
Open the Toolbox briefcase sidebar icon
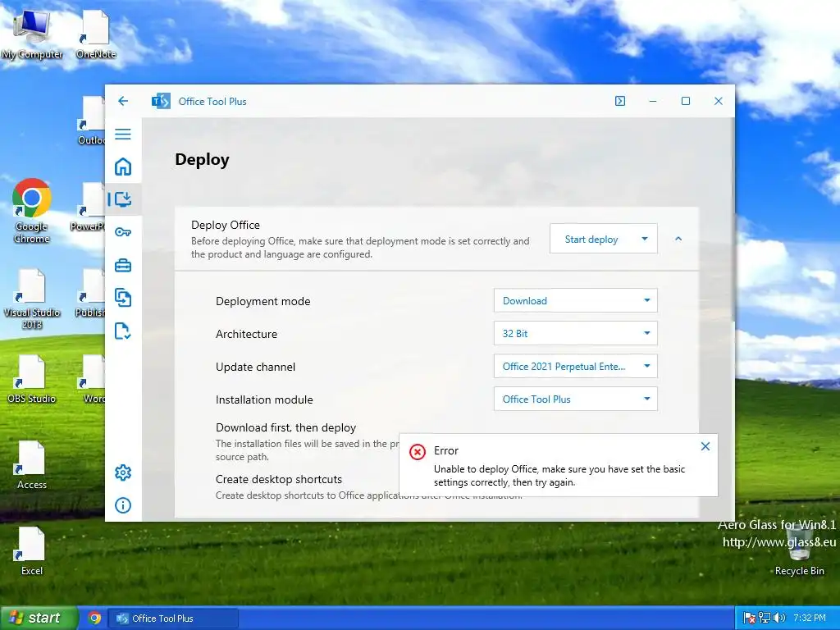(123, 265)
